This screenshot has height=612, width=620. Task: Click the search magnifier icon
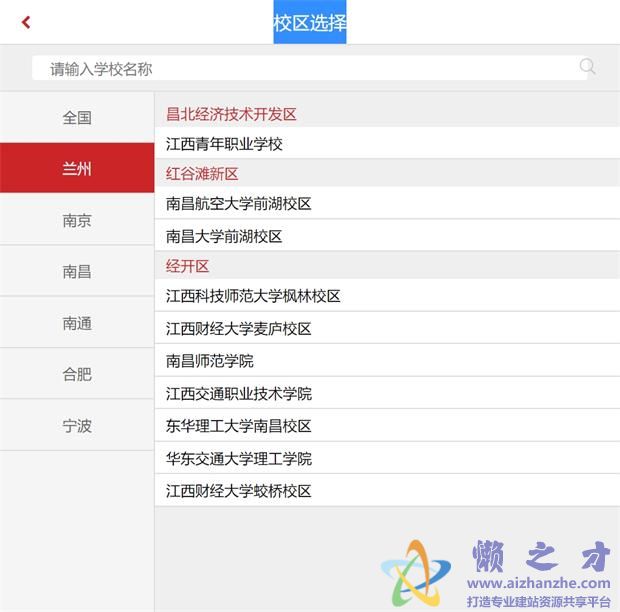pyautogui.click(x=587, y=67)
